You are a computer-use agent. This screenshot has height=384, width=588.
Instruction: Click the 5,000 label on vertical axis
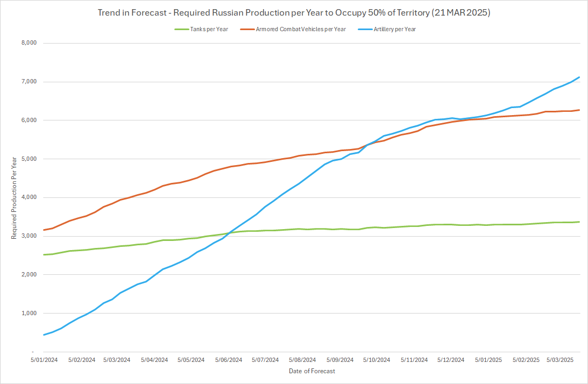click(x=27, y=159)
